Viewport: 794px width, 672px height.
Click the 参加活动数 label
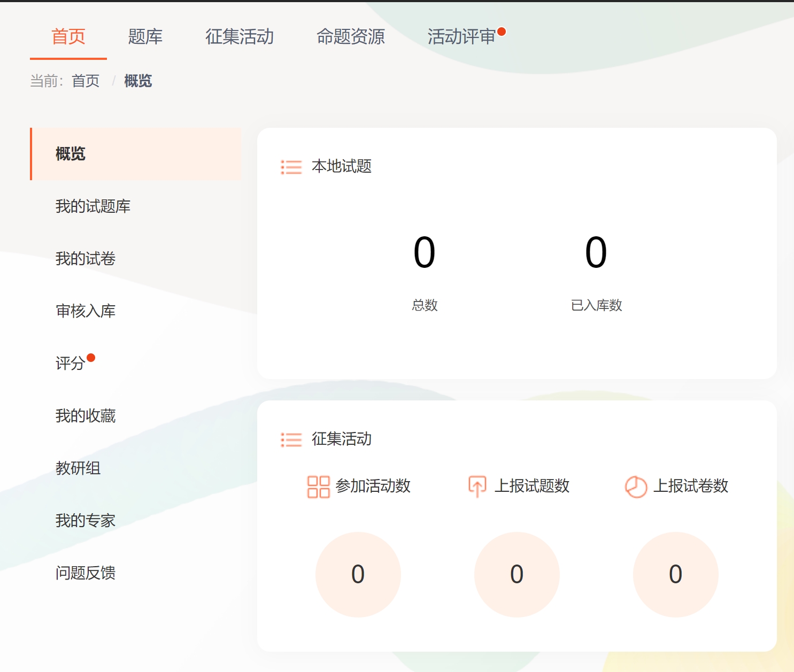click(x=373, y=486)
